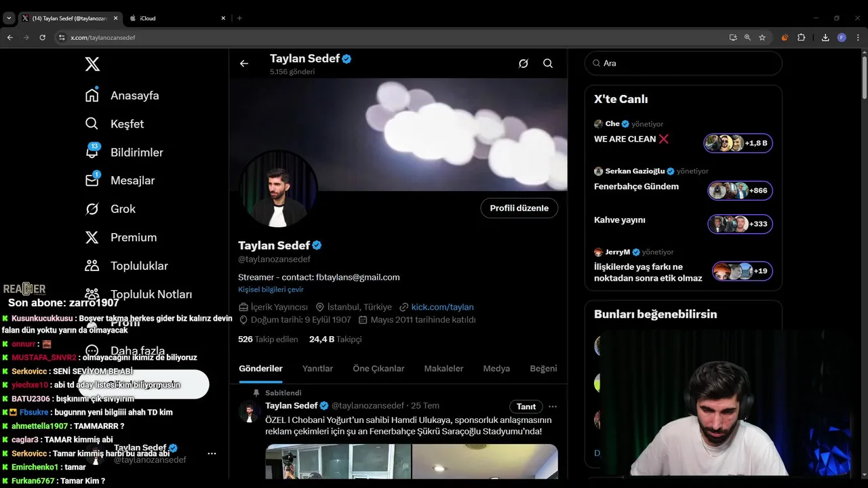Open the tab search dropdown arrow

(x=9, y=18)
